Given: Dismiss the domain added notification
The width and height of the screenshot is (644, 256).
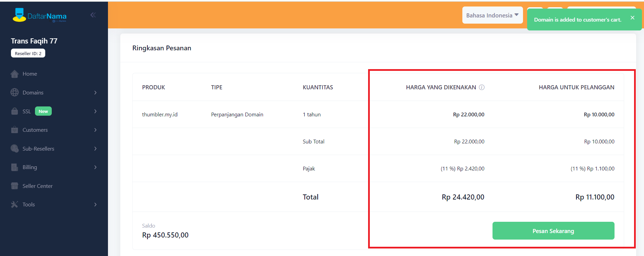Looking at the screenshot, I should coord(632,18).
